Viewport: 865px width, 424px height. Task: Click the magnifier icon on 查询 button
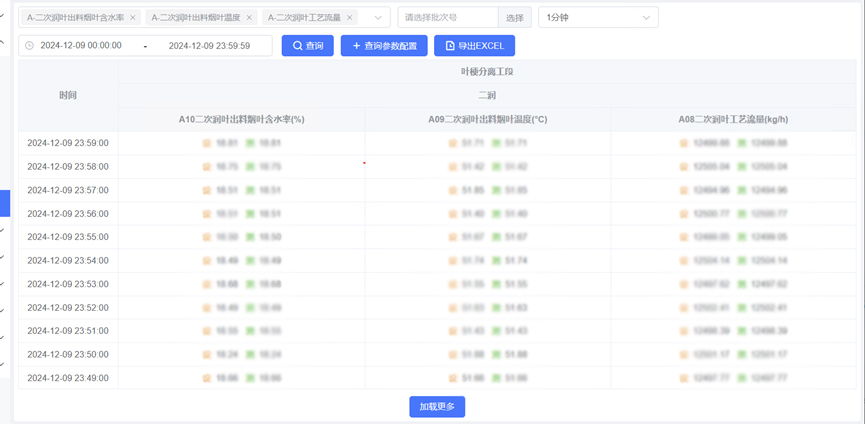(298, 46)
